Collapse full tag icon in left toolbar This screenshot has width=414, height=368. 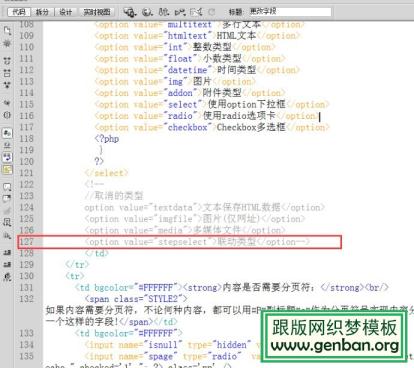7,61
